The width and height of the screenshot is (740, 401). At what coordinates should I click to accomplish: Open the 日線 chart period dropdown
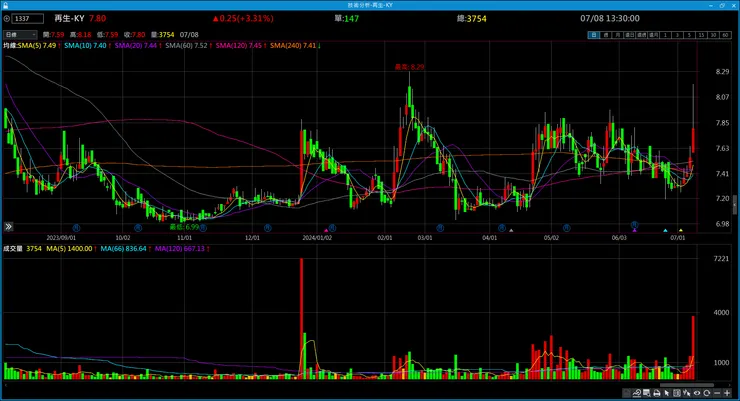20,34
